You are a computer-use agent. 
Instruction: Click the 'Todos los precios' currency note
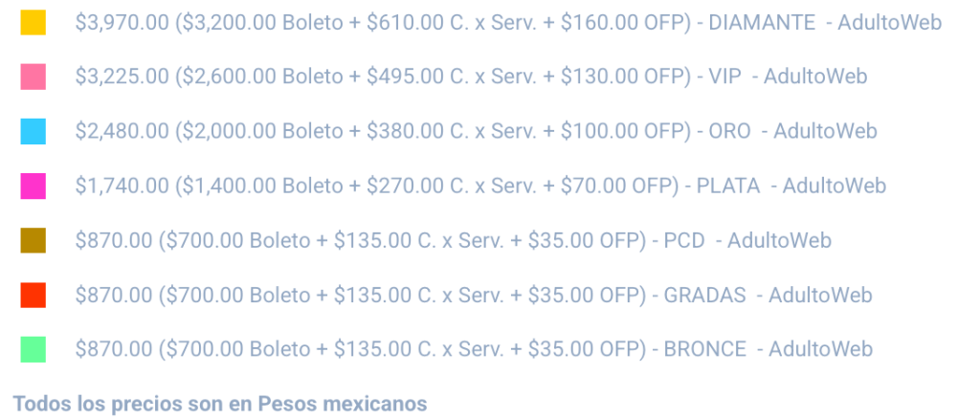[220, 404]
